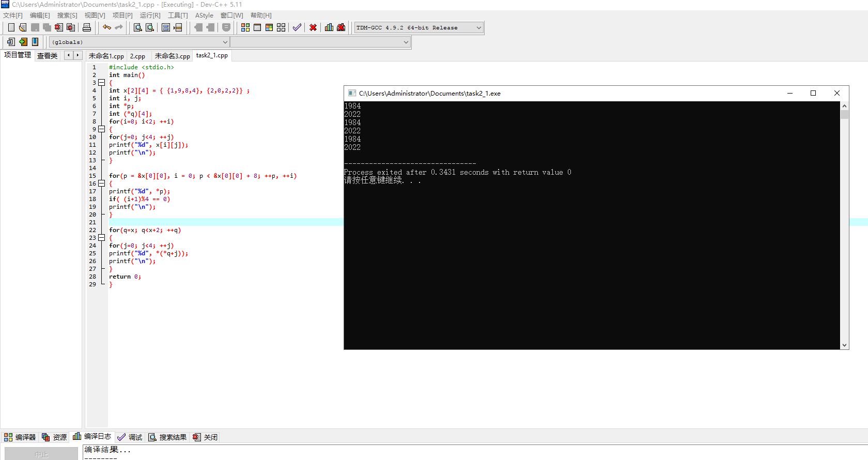Open the AStyle menu
Image resolution: width=868 pixels, height=460 pixels.
[x=204, y=16]
